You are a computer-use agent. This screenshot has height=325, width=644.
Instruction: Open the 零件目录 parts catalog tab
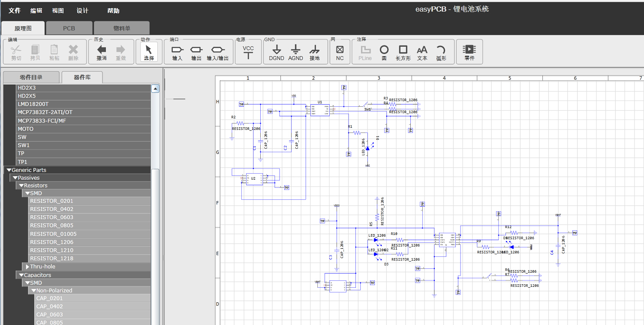click(31, 78)
